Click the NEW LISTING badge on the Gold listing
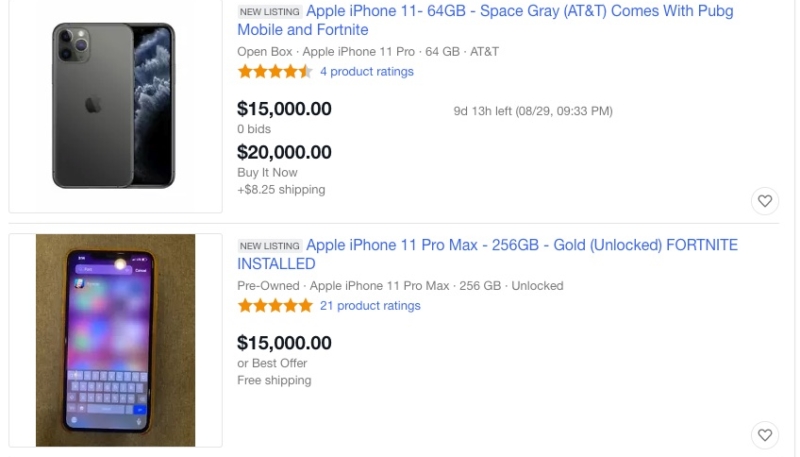Screen dimensions: 800x457 tap(269, 246)
